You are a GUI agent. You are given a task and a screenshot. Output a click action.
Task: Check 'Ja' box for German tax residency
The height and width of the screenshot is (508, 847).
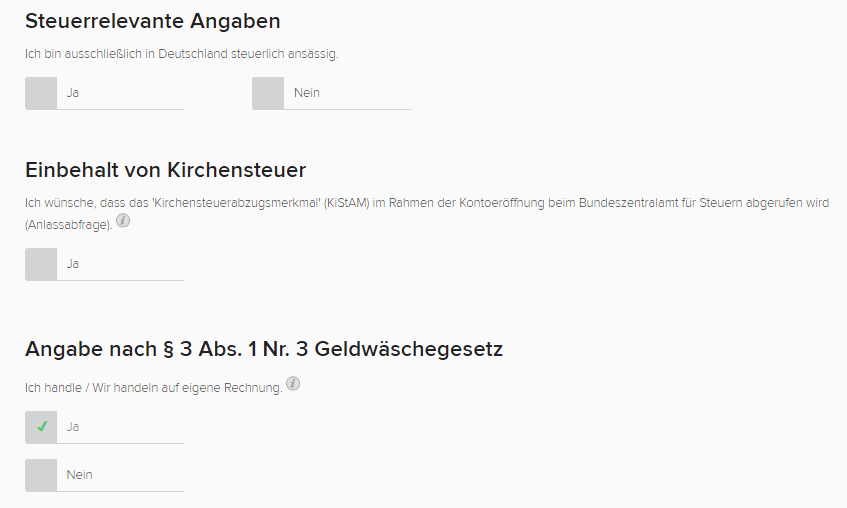(x=41, y=93)
